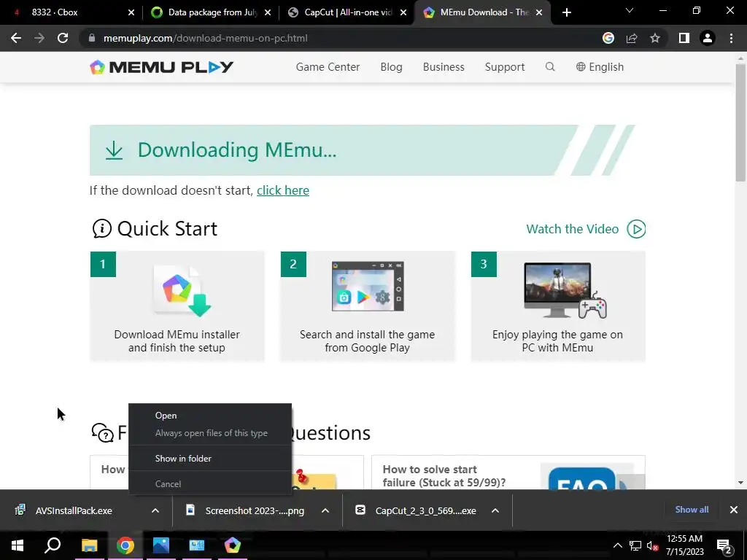This screenshot has width=747, height=560.
Task: Close the 8332 Cbox tab
Action: click(131, 13)
